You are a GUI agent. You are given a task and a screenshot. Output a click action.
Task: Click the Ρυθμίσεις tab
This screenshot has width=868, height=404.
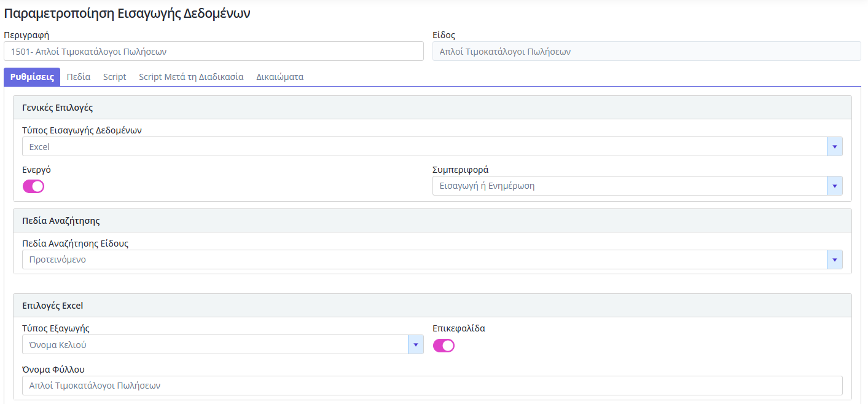pos(32,77)
